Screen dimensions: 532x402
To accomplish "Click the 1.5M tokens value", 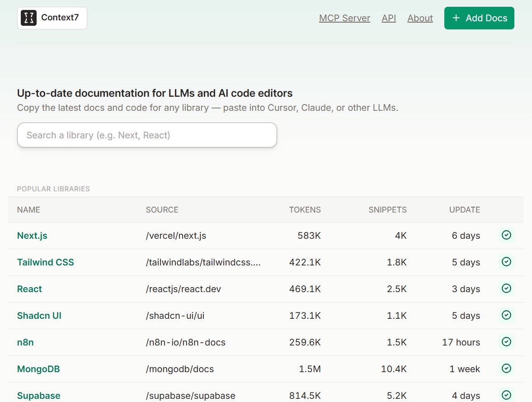I will 310,369.
